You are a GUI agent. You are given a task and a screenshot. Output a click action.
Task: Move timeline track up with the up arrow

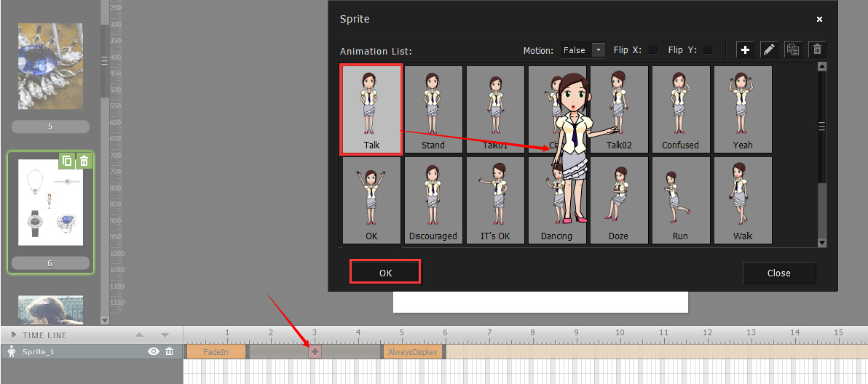click(x=140, y=335)
